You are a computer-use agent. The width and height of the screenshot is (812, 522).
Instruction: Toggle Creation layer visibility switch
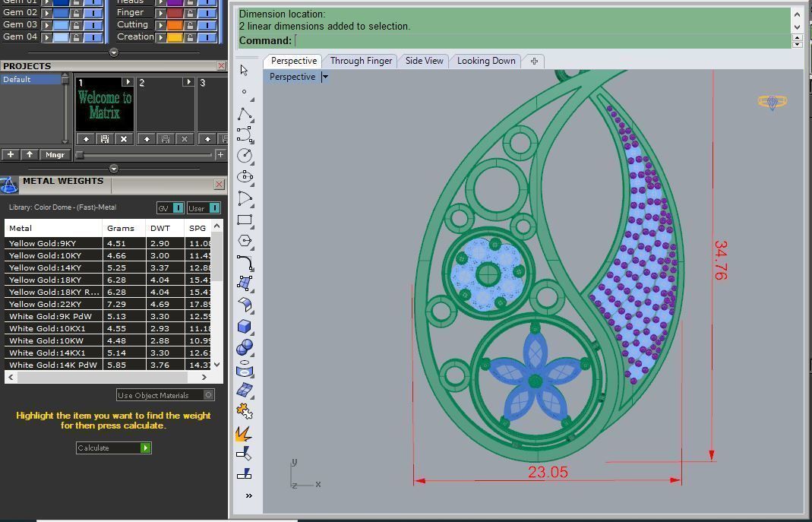coord(207,37)
